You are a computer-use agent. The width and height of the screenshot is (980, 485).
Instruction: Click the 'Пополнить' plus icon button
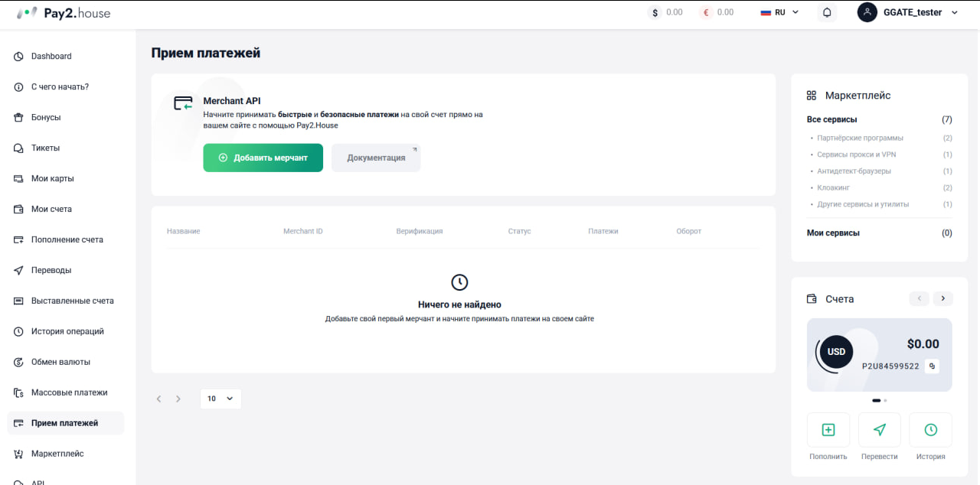click(828, 430)
